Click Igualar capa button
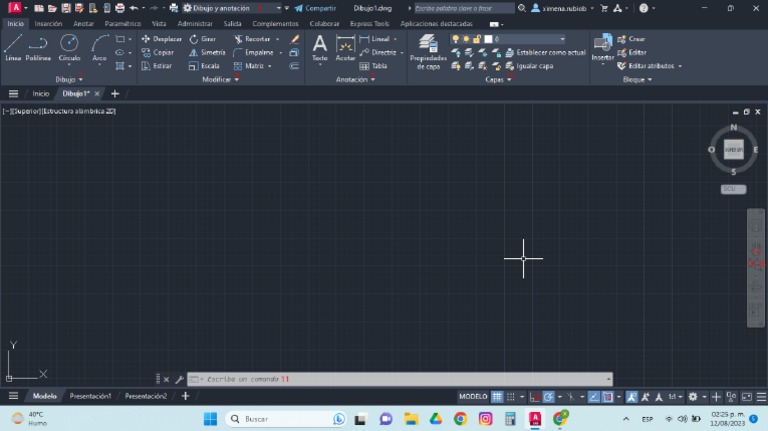Image resolution: width=768 pixels, height=431 pixels. [x=529, y=66]
